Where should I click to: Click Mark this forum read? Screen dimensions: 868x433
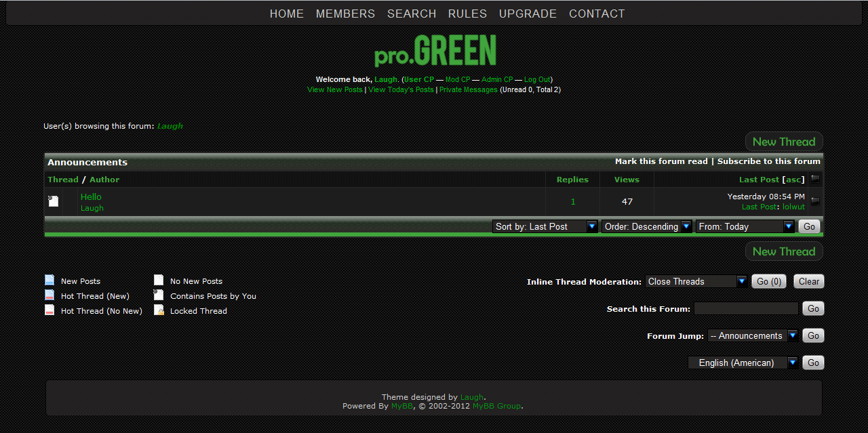pos(661,161)
